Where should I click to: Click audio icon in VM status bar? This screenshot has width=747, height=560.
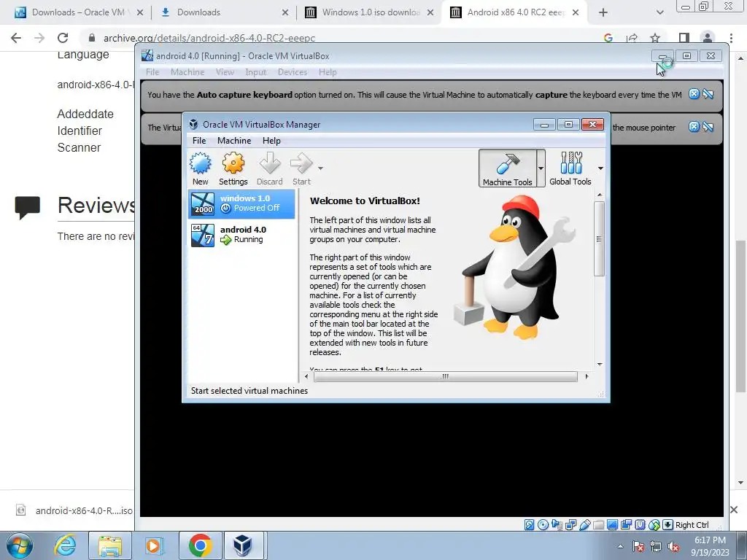point(557,525)
